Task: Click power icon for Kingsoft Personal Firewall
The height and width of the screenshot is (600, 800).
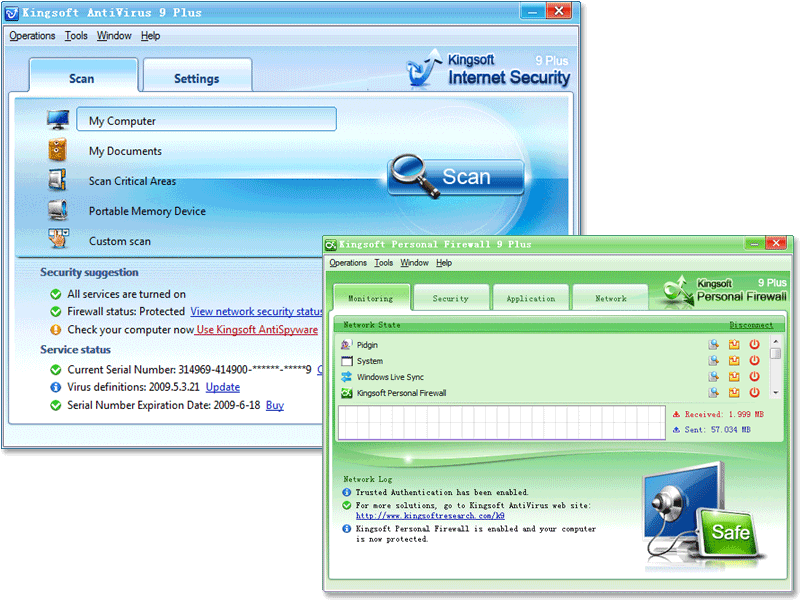Action: click(x=754, y=393)
